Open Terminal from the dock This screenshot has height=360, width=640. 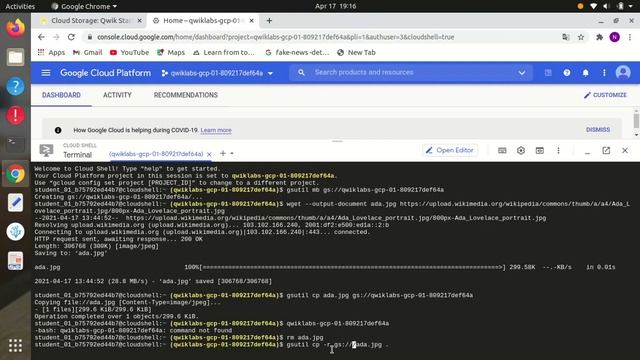[16, 144]
